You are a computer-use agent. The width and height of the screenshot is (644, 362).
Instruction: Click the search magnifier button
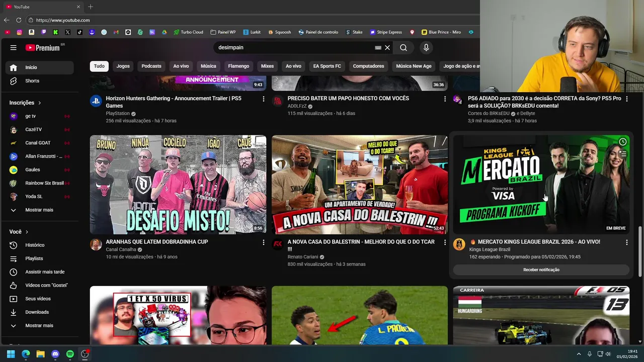(404, 48)
